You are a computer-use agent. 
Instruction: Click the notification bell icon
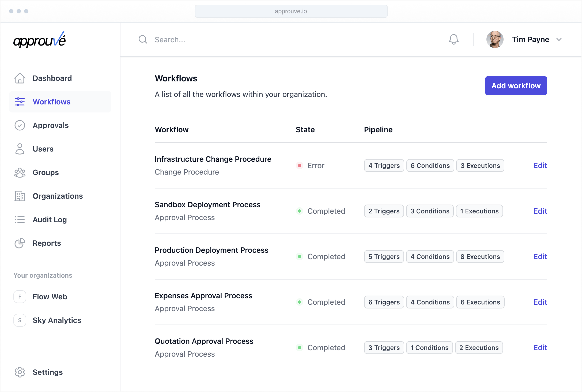point(453,39)
